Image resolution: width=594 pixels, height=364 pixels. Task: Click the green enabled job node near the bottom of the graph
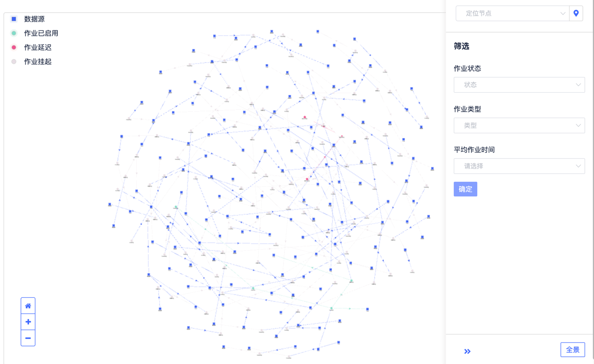[331, 309]
